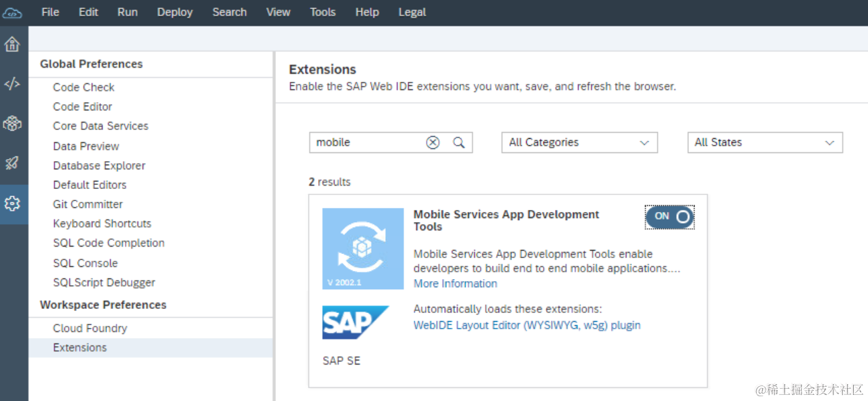Screen dimensions: 868x401
Task: Open the Home icon in the sidebar
Action: tap(12, 45)
